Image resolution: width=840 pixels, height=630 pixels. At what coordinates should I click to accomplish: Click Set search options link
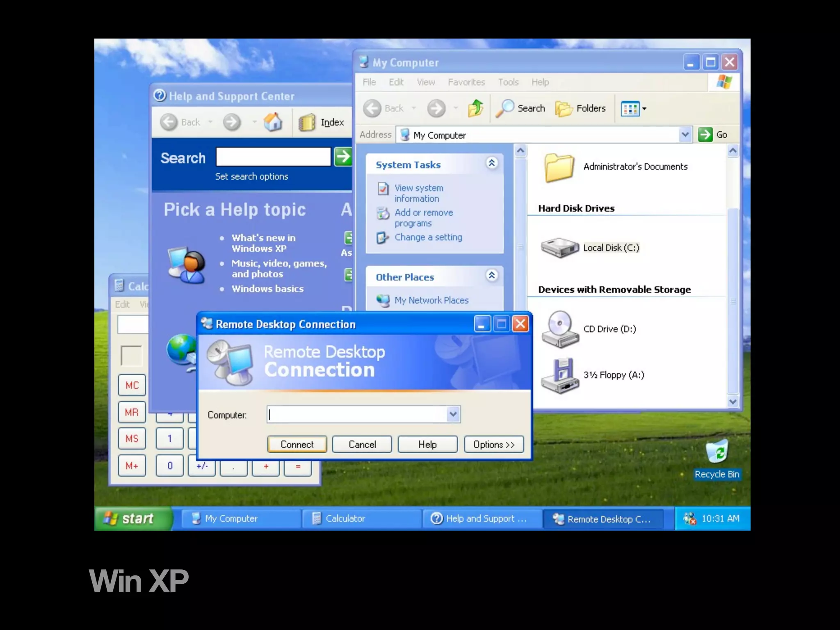click(251, 176)
